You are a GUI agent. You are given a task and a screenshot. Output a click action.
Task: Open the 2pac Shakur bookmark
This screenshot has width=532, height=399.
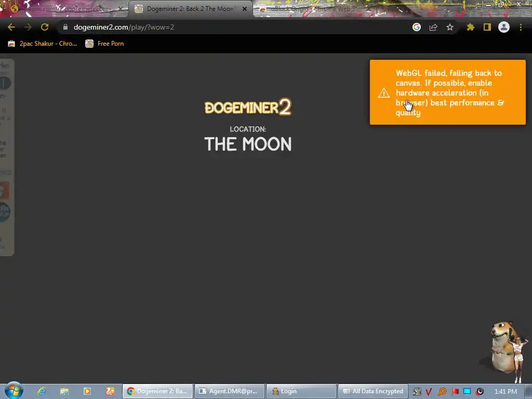click(x=43, y=44)
